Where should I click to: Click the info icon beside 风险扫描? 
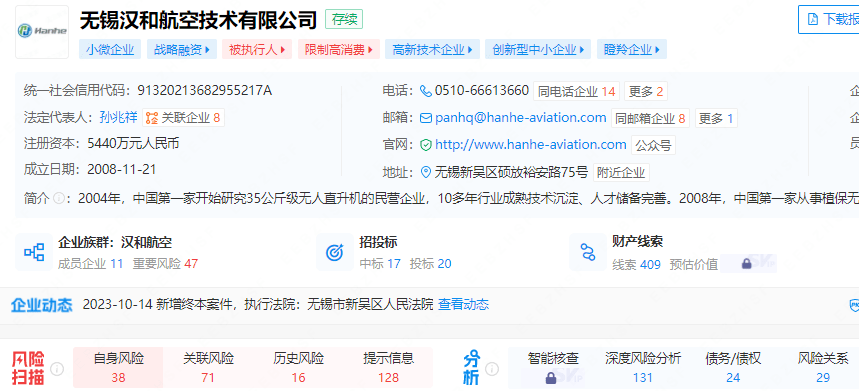[57, 369]
